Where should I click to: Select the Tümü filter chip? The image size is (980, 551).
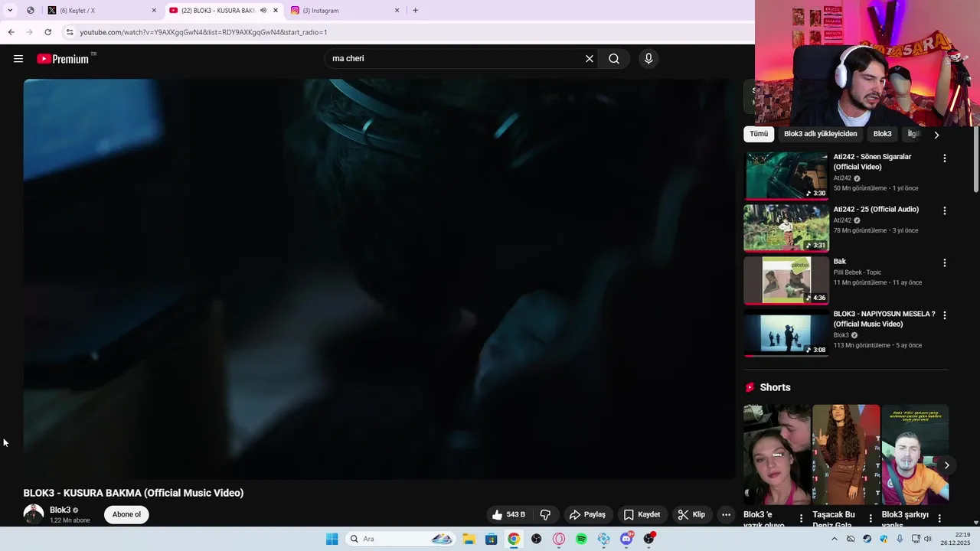click(x=759, y=134)
